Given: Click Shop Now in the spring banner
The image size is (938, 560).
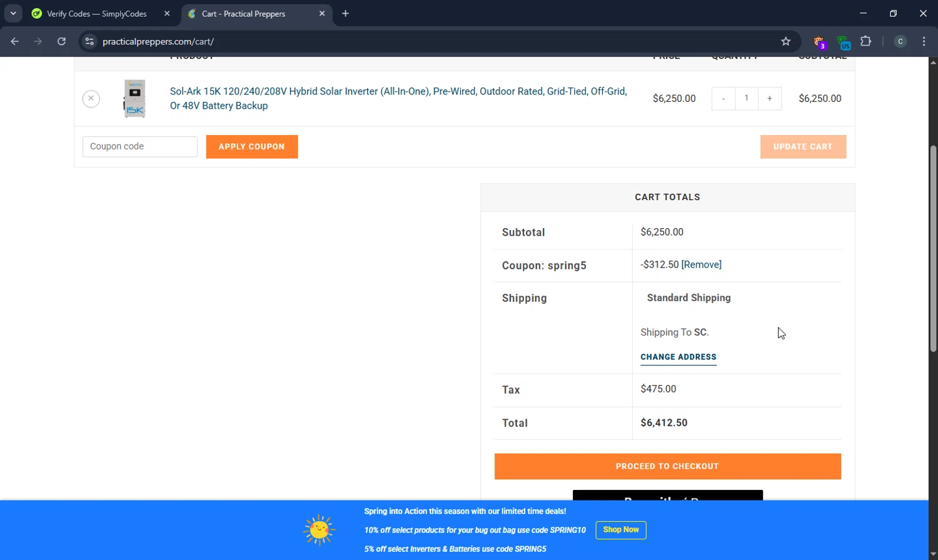Looking at the screenshot, I should 621,530.
